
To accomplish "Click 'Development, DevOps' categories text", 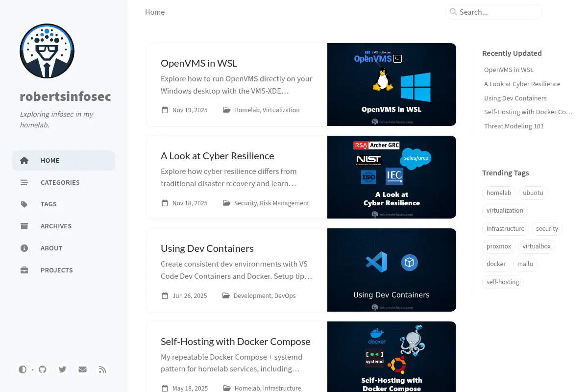I will click(x=265, y=295).
